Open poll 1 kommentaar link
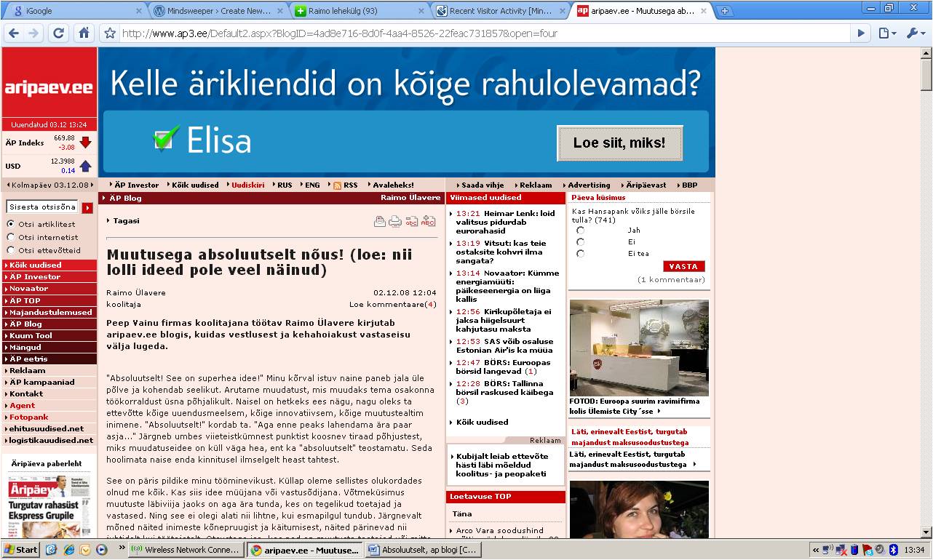 pos(671,279)
